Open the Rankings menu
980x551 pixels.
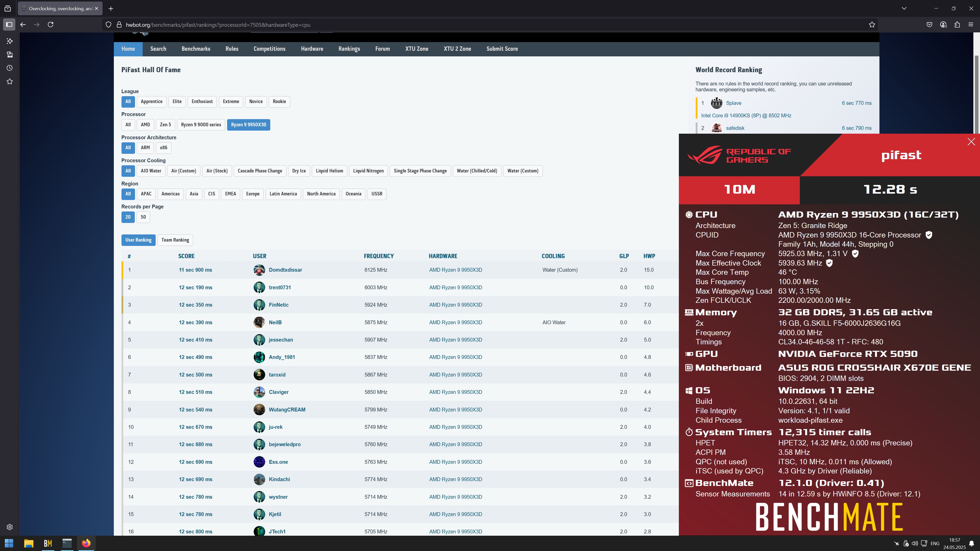click(x=349, y=49)
